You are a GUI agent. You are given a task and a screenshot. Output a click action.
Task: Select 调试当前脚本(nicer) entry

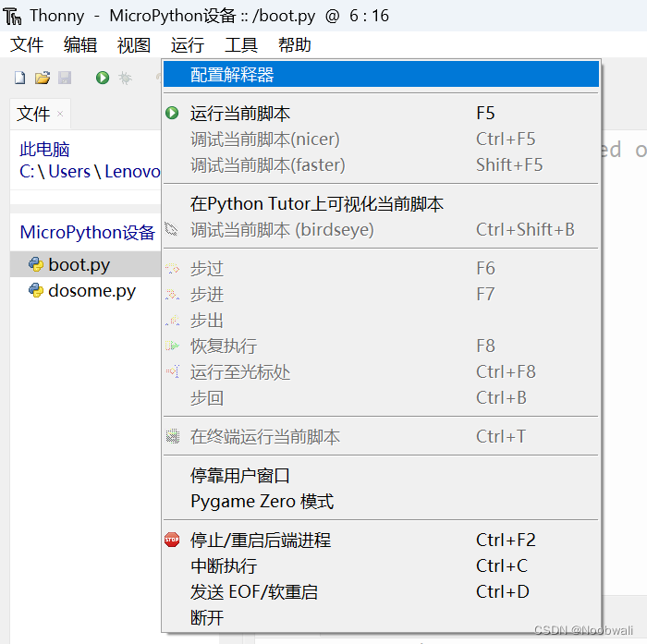(381, 139)
